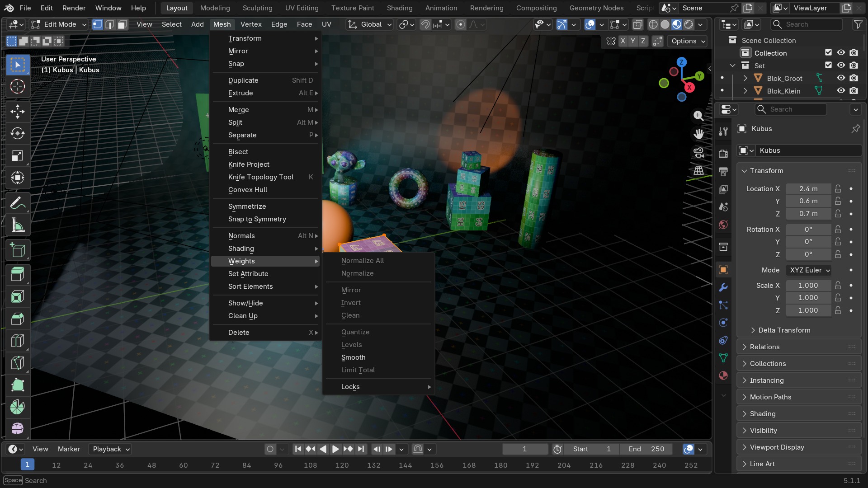Select the Extrude Region tool
The height and width of the screenshot is (488, 868).
coord(18,275)
